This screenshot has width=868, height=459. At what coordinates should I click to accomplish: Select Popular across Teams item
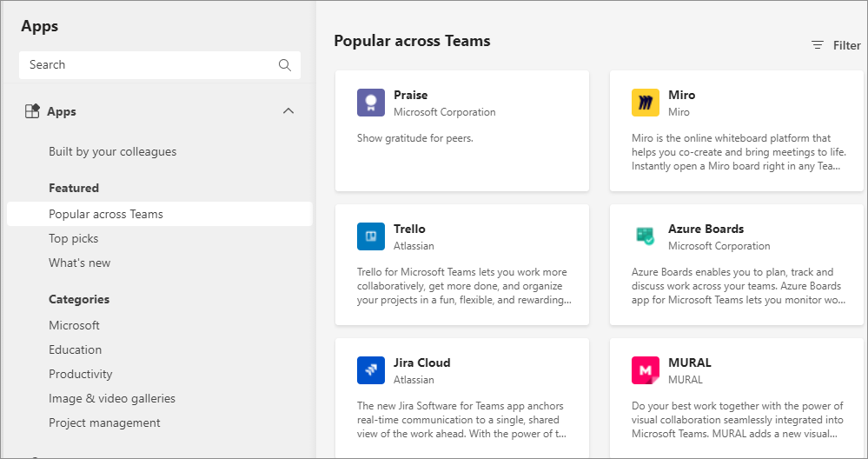pyautogui.click(x=106, y=214)
